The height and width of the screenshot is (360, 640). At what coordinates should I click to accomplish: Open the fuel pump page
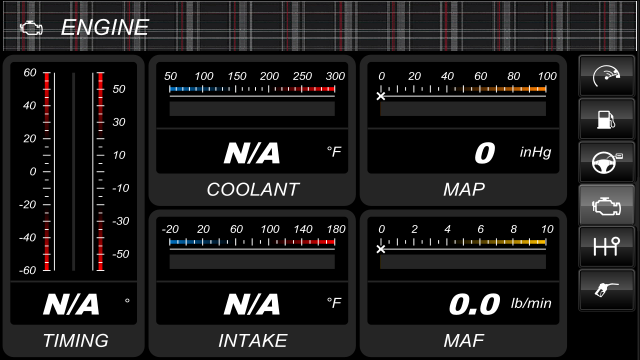point(607,119)
